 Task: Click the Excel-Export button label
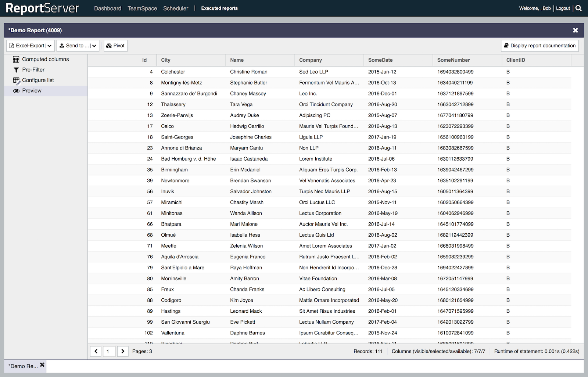click(30, 46)
